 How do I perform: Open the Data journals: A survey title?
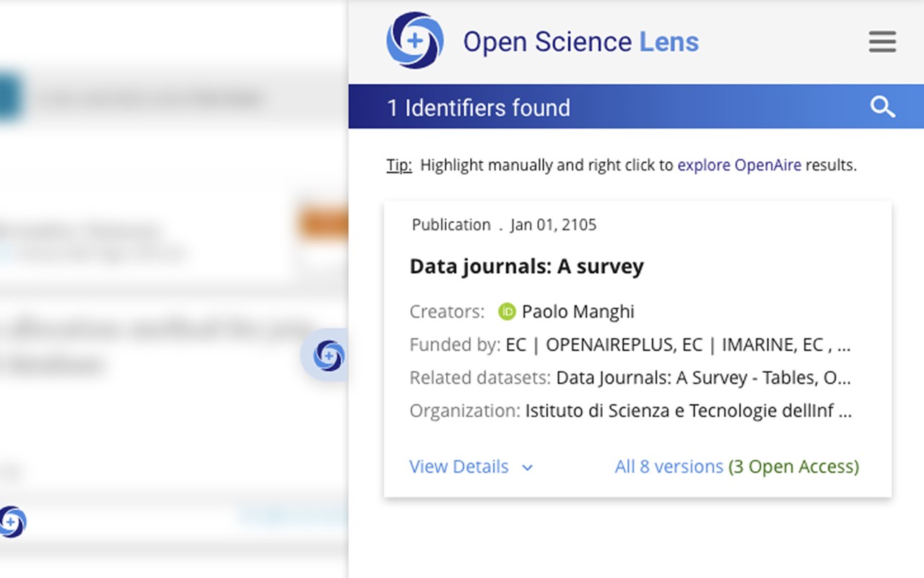pos(526,266)
